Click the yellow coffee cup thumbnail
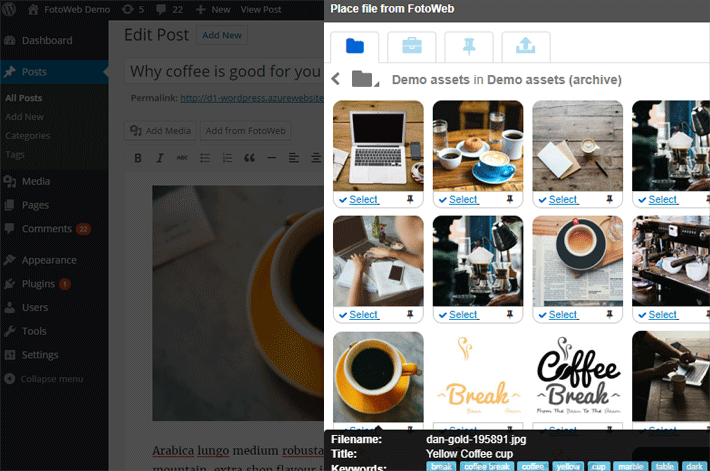This screenshot has width=710, height=471. click(x=377, y=375)
